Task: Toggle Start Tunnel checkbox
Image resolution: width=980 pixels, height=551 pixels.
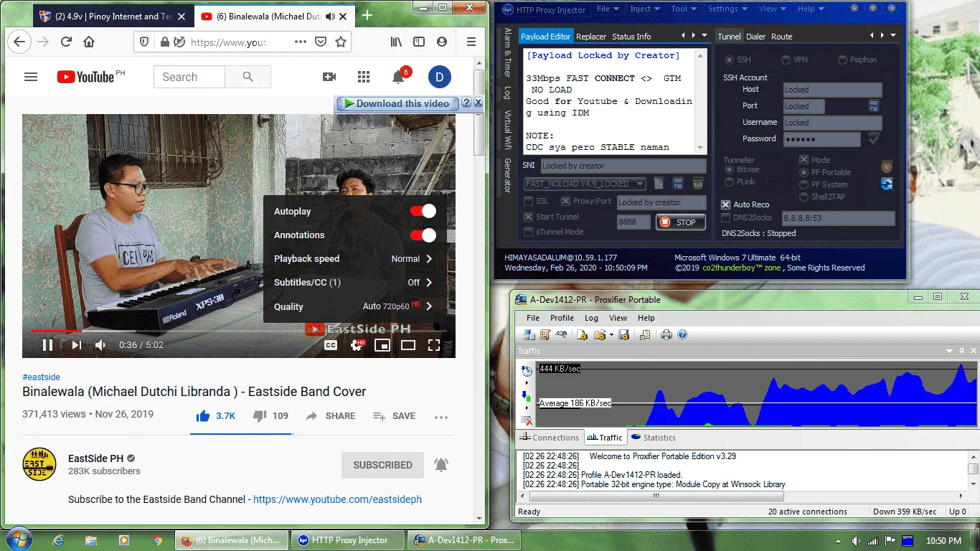Action: 529,217
